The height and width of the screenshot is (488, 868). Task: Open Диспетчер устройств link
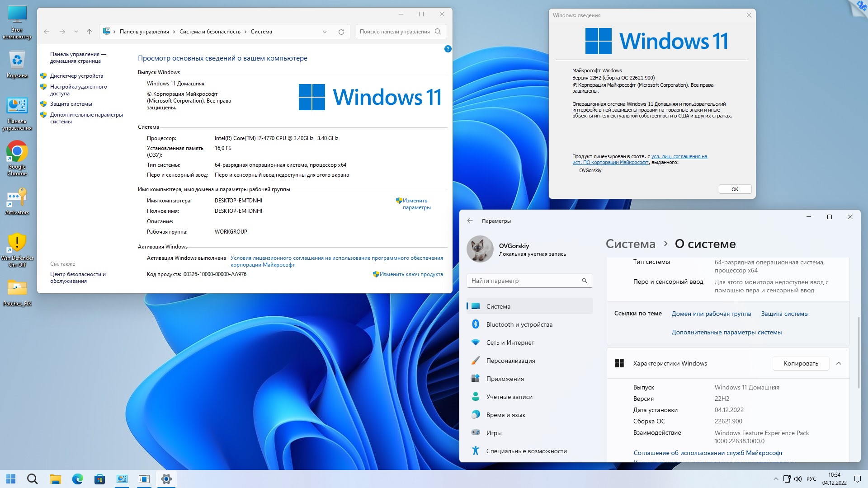pos(76,76)
